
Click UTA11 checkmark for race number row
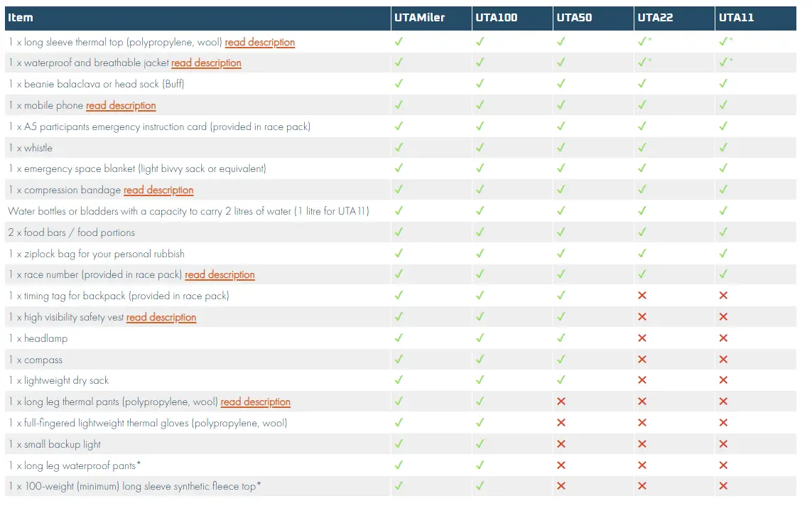click(x=723, y=274)
